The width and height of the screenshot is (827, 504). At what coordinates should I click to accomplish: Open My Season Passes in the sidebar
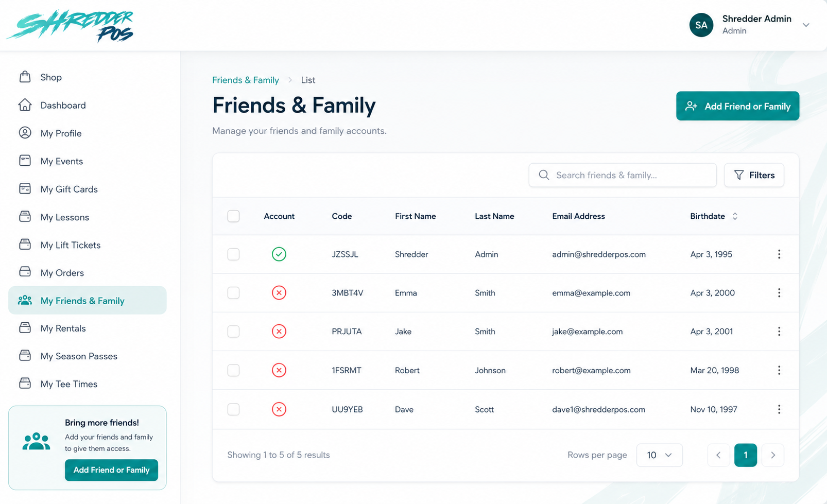click(x=88, y=356)
